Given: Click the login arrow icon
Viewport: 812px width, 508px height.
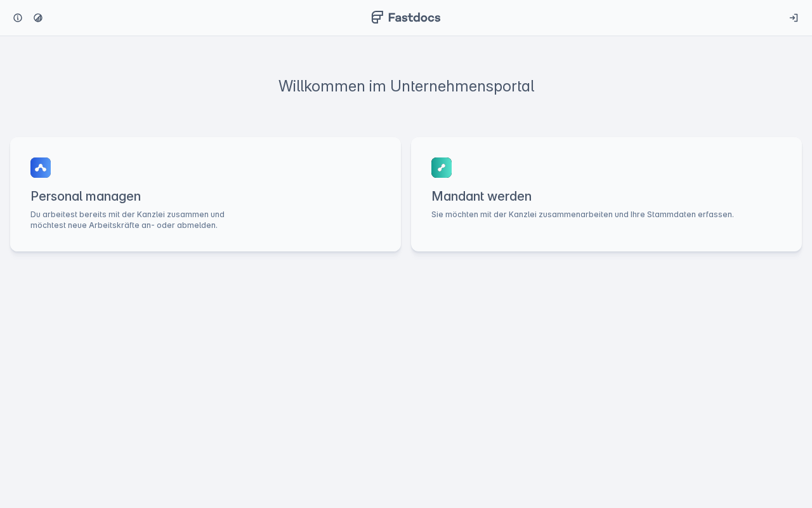Looking at the screenshot, I should (x=794, y=18).
